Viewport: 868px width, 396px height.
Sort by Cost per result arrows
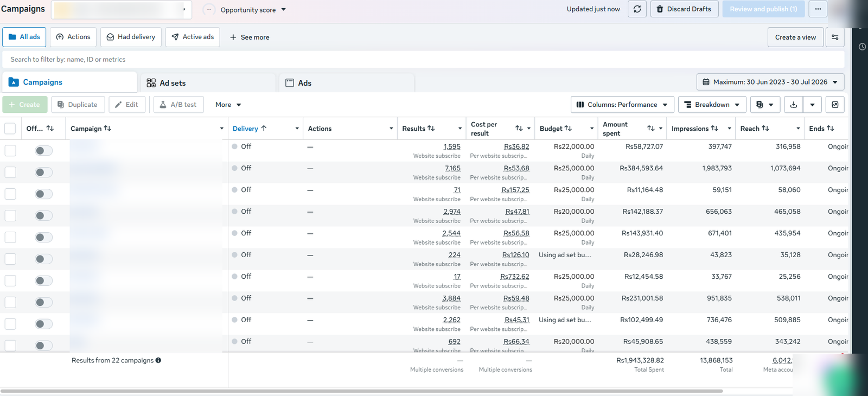pos(519,129)
